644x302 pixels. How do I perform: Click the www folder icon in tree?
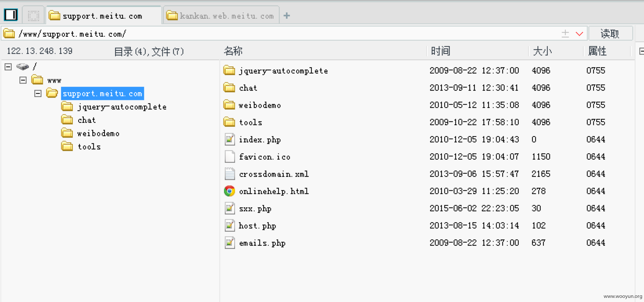coord(37,80)
